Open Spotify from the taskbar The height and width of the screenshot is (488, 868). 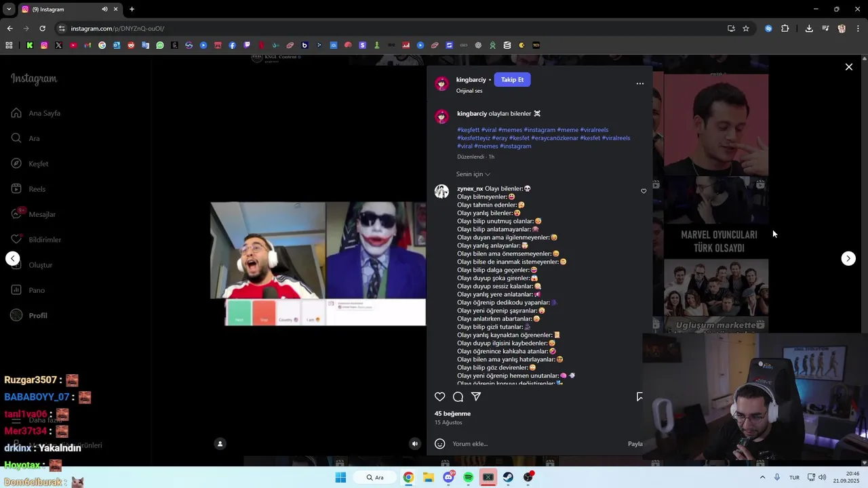468,477
